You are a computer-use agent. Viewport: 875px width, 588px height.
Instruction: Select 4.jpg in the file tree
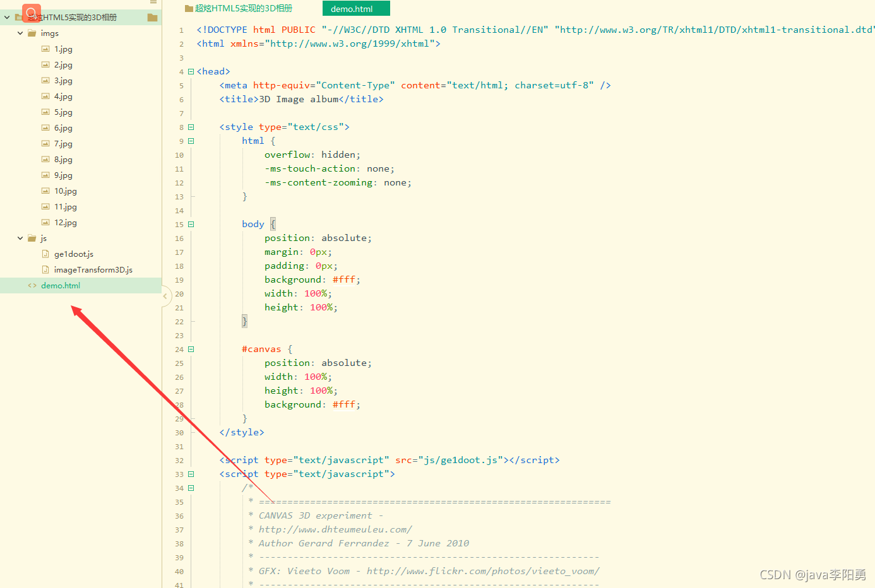pyautogui.click(x=63, y=96)
